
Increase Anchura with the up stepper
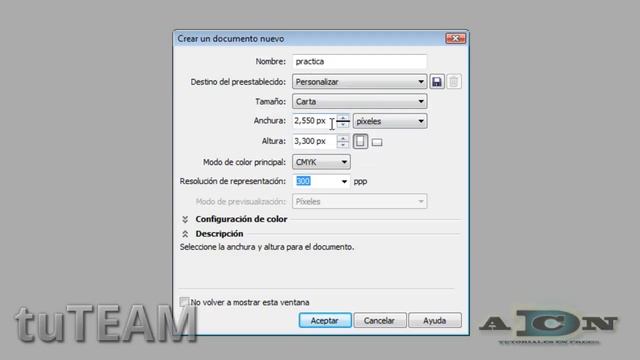point(343,118)
